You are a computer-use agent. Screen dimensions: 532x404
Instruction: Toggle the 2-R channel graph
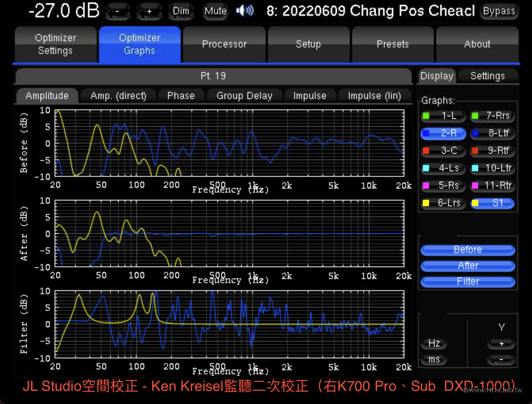point(443,133)
